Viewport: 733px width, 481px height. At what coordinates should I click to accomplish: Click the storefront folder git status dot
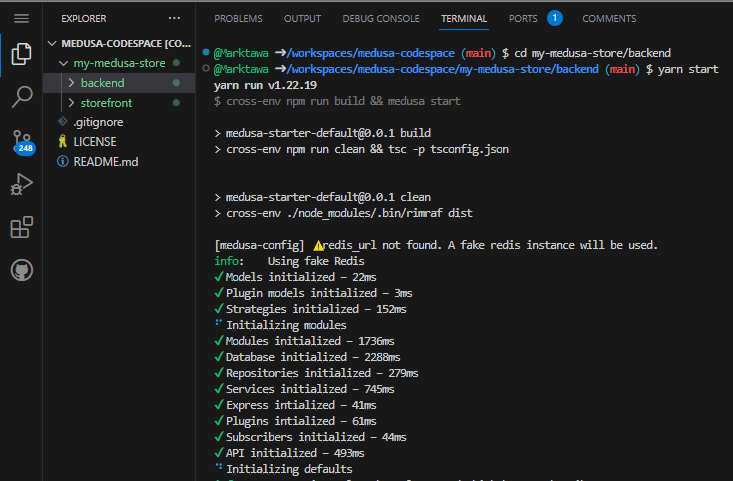point(176,102)
